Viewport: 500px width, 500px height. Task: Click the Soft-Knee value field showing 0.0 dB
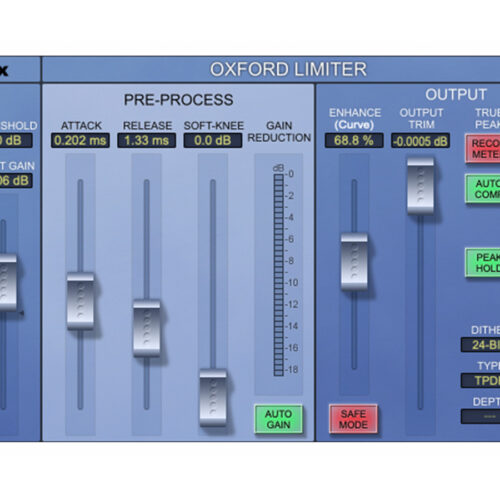coord(213,140)
